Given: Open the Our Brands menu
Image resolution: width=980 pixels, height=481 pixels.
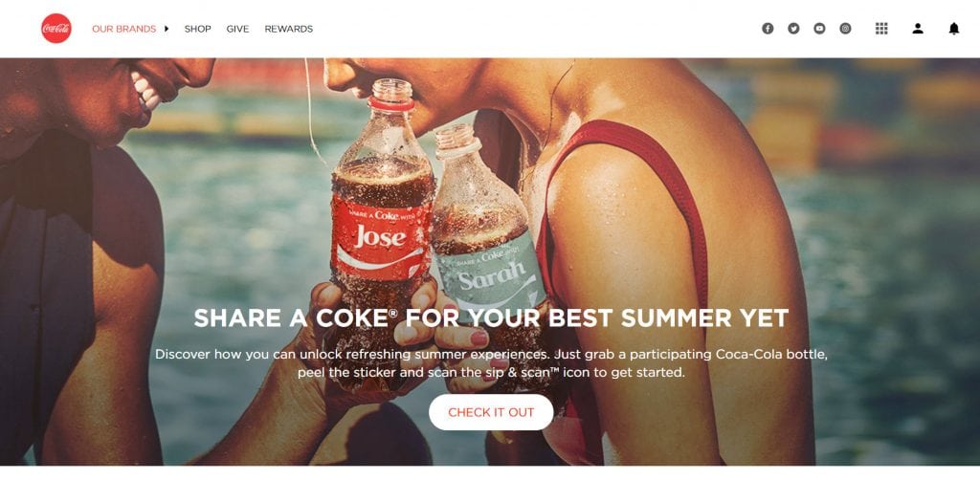Looking at the screenshot, I should pyautogui.click(x=123, y=29).
